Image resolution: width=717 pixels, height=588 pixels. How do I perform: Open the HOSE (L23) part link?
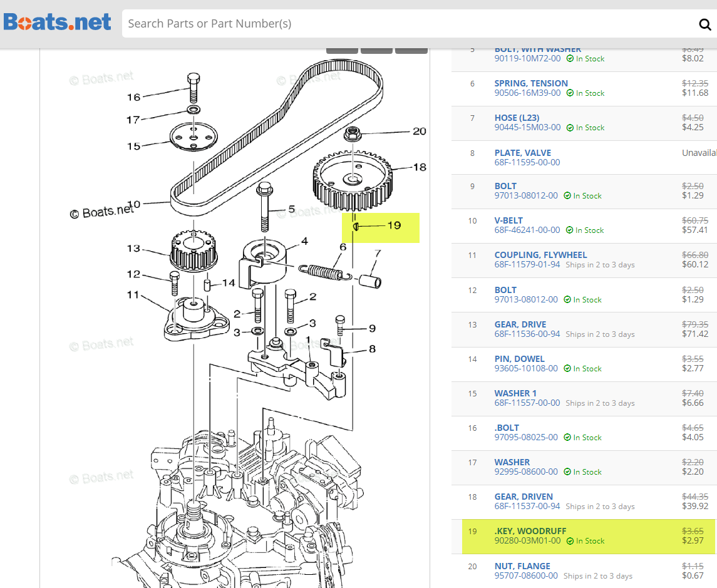[x=517, y=117]
